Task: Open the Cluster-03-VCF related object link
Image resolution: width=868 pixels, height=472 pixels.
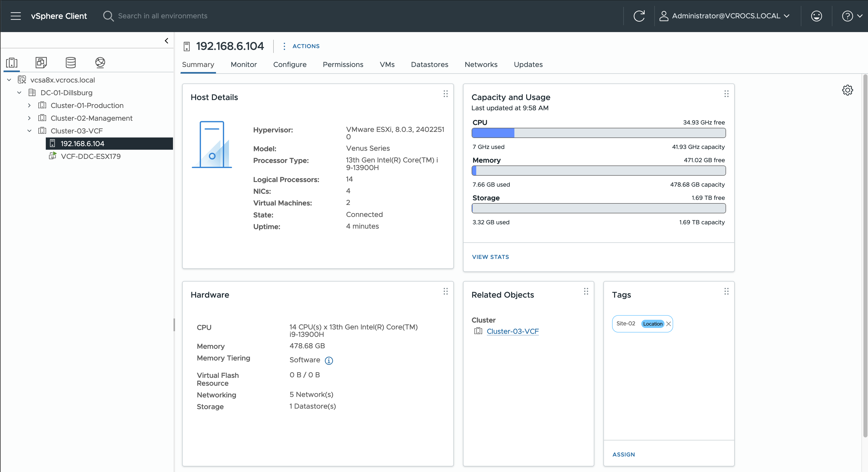Action: 513,331
